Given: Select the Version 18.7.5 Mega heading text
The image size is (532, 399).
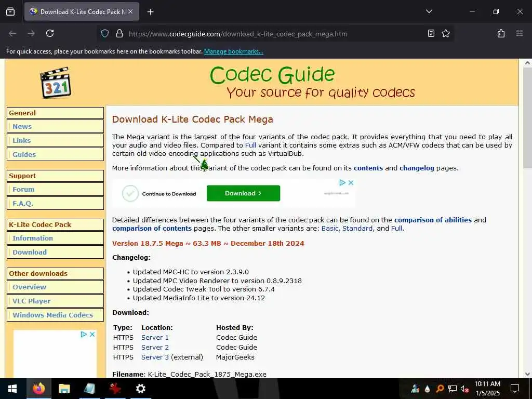Looking at the screenshot, I should [x=208, y=243].
